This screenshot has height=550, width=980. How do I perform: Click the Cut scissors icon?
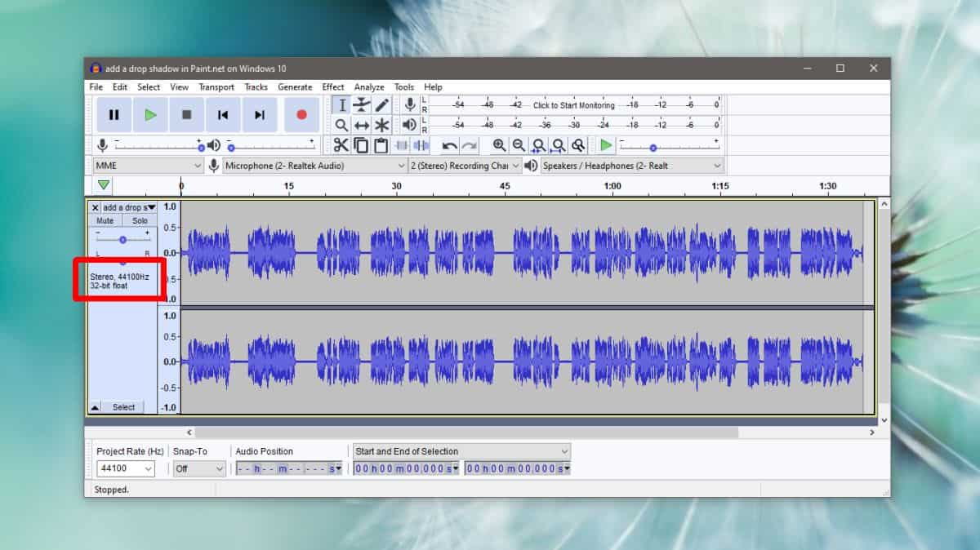(341, 145)
